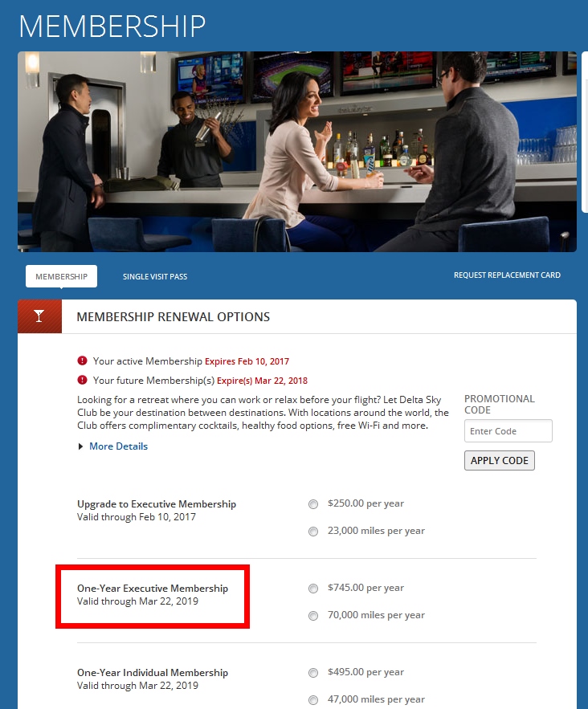
Task: Choose 70,000 miles per year option
Action: tap(313, 616)
